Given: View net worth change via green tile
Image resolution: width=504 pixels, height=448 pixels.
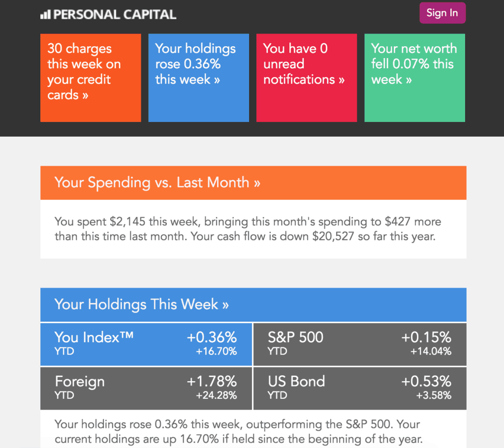Looking at the screenshot, I should tap(414, 77).
